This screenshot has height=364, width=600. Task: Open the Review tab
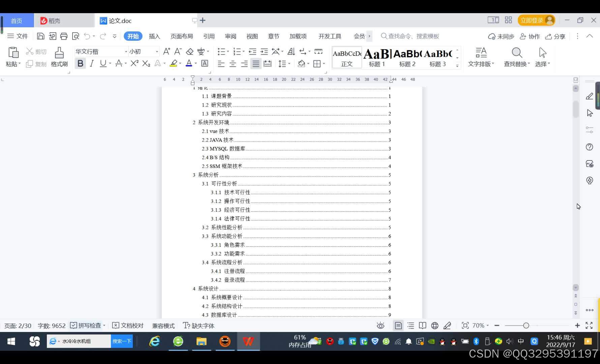tap(231, 36)
